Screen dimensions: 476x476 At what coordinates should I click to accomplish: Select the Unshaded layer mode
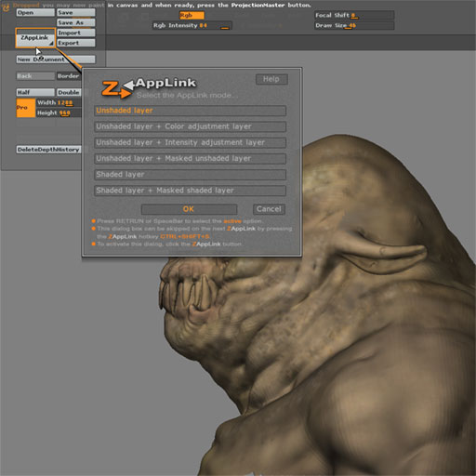click(x=190, y=111)
